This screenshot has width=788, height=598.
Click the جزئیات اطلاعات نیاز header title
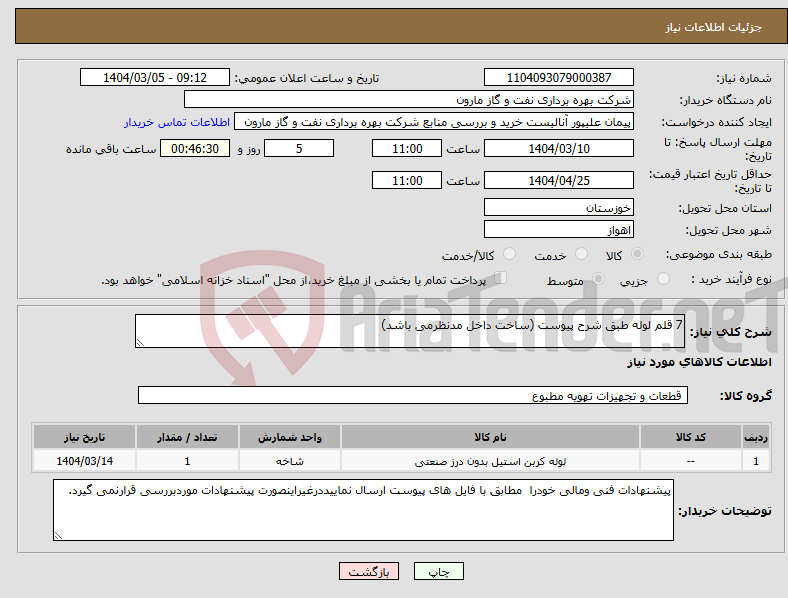coord(714,27)
